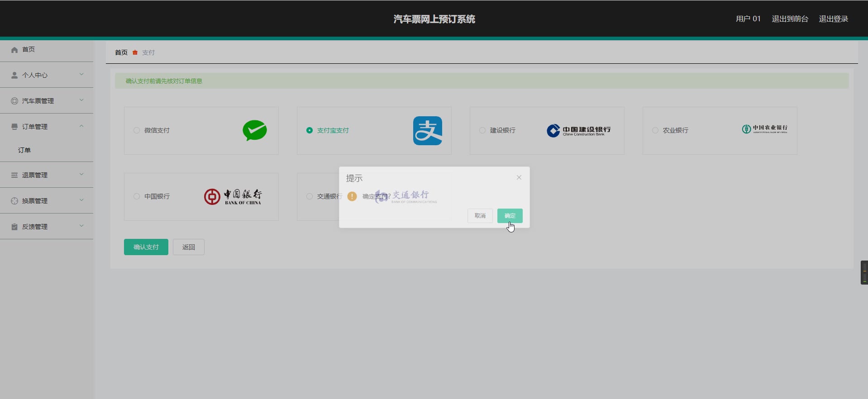The image size is (868, 399).
Task: Click the Bank of China red logo
Action: pos(233,197)
